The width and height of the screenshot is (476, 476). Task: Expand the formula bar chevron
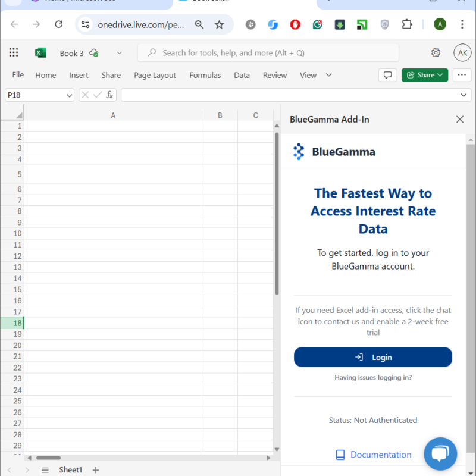pos(464,95)
